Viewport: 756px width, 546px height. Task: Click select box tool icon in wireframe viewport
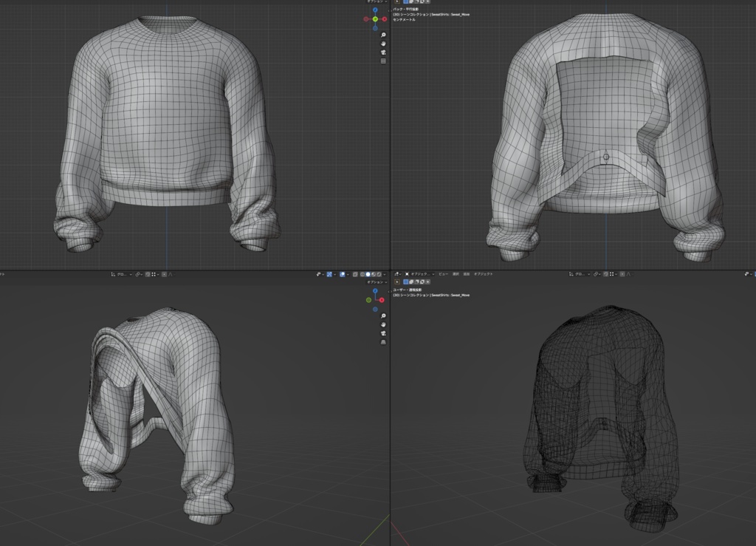397,281
